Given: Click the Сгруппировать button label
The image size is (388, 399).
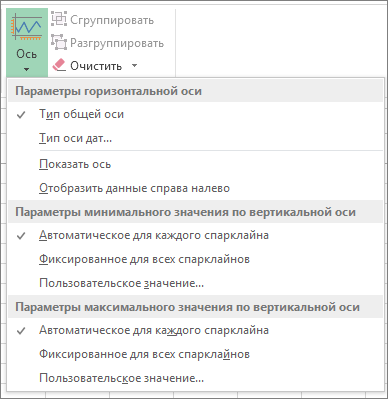Looking at the screenshot, I should tap(112, 20).
